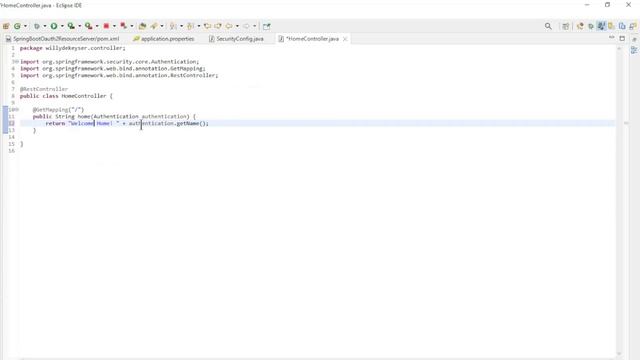Viewport: 640px width, 360px height.
Task: Collapse the home method at line 10
Action: click(17, 109)
